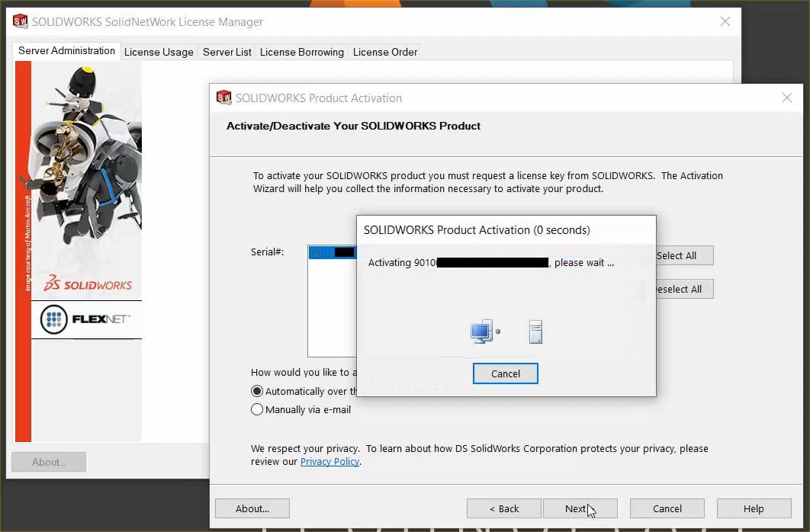
Task: Click Cancel at the bottom of the wizard
Action: click(x=667, y=508)
